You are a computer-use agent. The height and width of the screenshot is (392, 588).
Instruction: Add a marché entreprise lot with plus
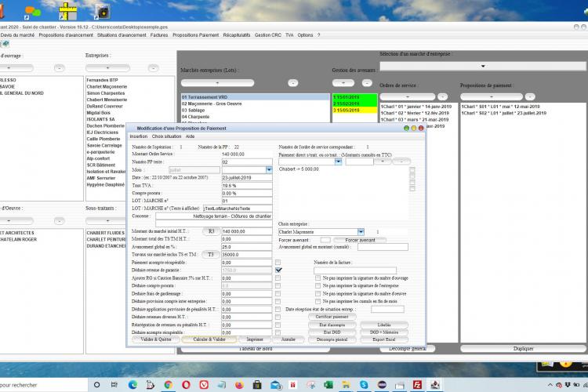[x=217, y=83]
